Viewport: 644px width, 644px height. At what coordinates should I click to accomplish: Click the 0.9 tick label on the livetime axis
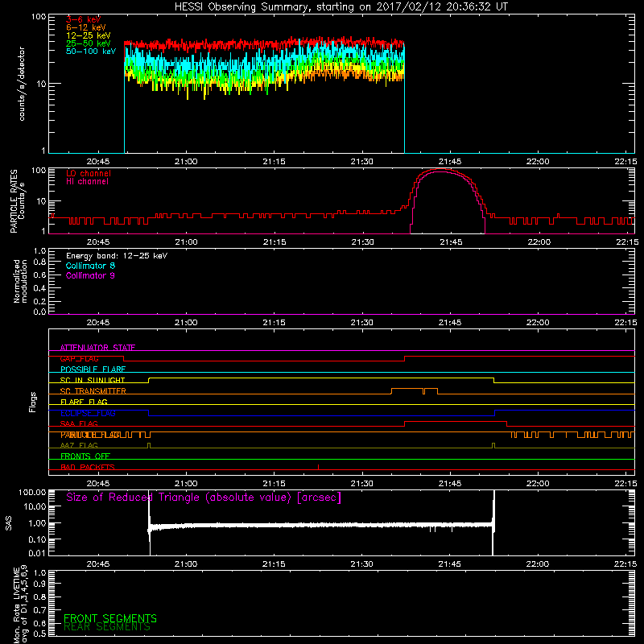coord(39,584)
